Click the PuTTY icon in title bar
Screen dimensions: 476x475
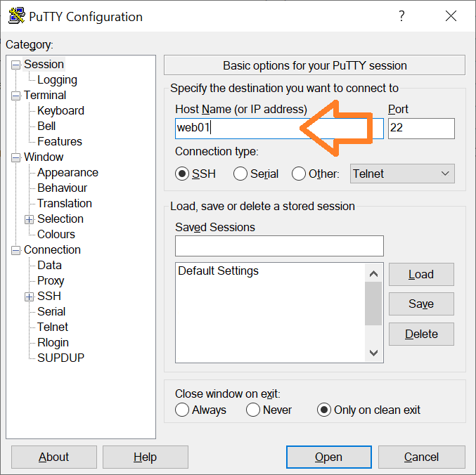pos(17,15)
